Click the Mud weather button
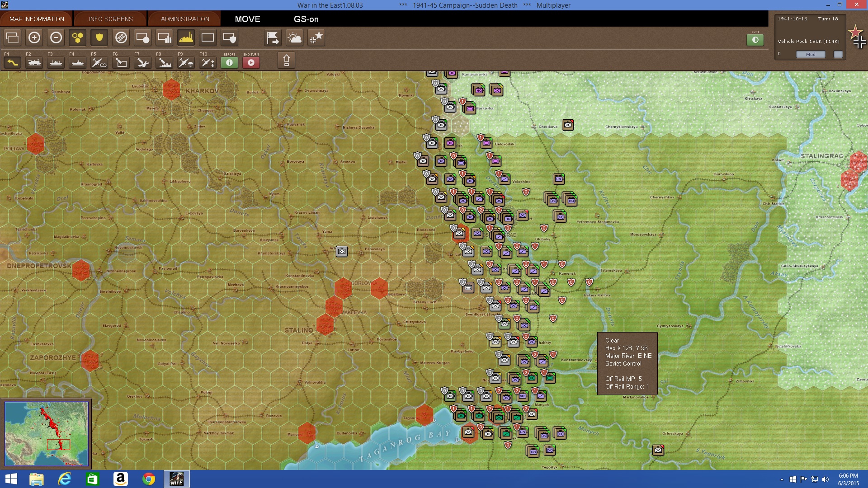Screen dimensions: 868x488 811,54
